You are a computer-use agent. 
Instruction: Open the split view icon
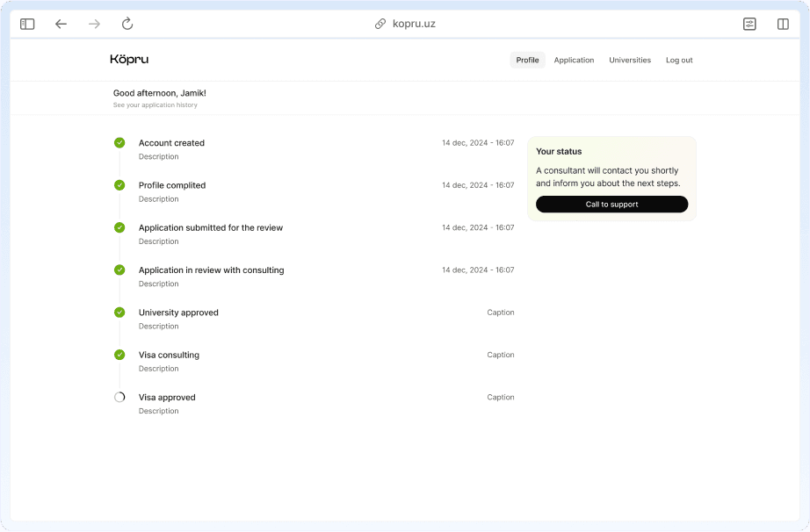click(783, 24)
